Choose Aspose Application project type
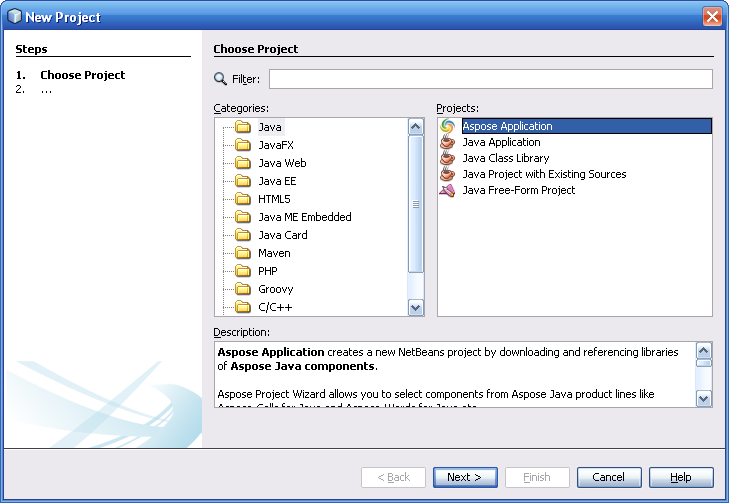The image size is (729, 503). 587,126
